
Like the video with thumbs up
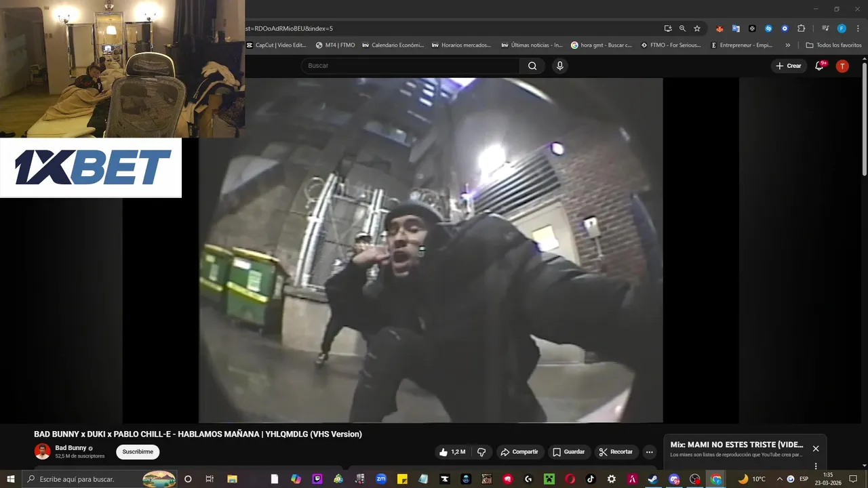point(452,452)
